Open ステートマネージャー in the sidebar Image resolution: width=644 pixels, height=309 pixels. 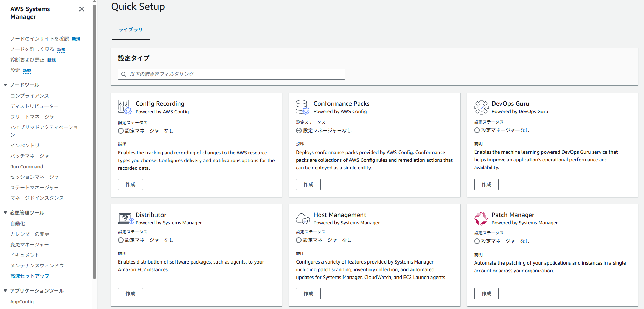coord(34,188)
